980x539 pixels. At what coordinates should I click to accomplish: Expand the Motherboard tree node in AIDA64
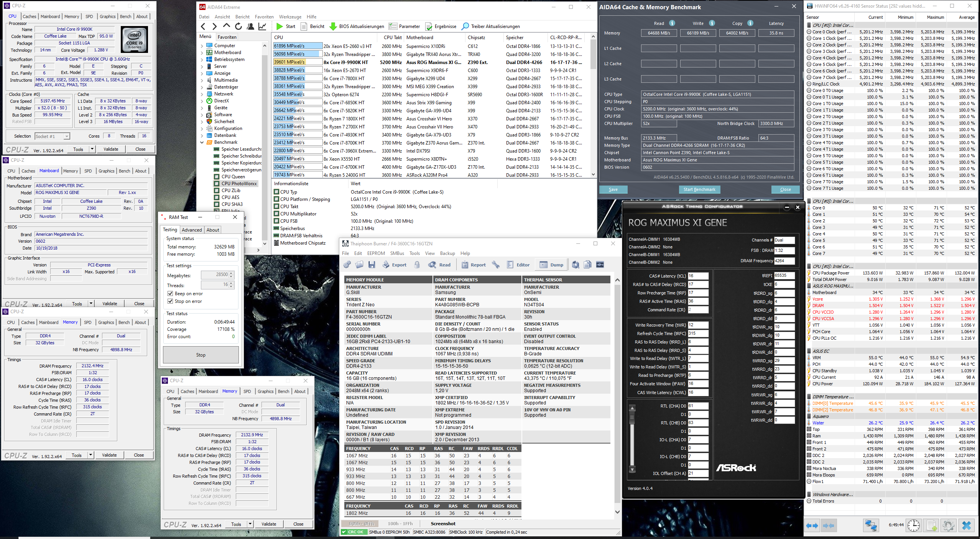(x=202, y=53)
